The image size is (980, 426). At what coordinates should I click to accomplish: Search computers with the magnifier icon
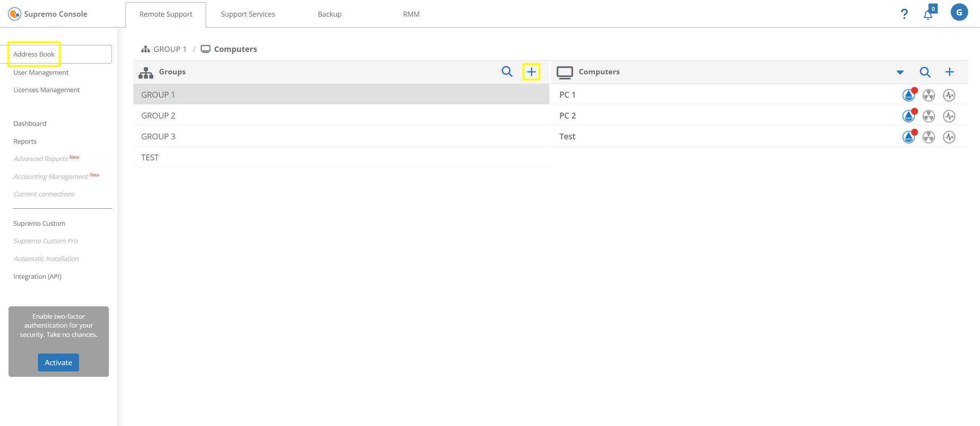(x=925, y=72)
